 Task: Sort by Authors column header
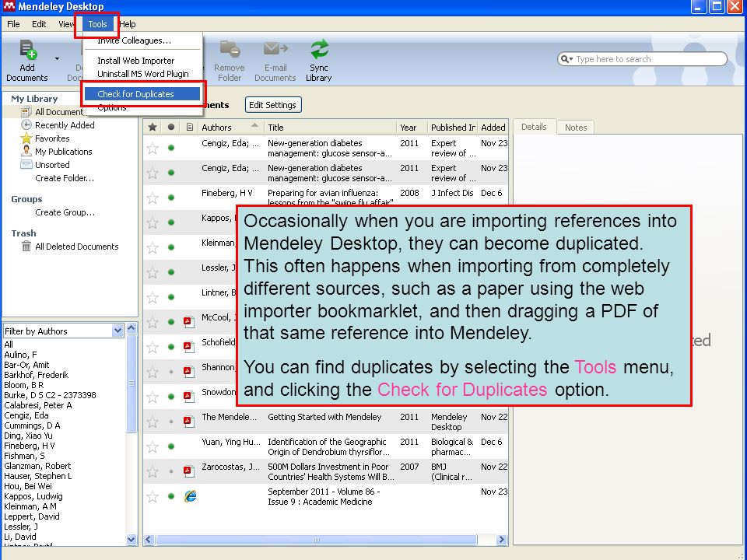230,127
